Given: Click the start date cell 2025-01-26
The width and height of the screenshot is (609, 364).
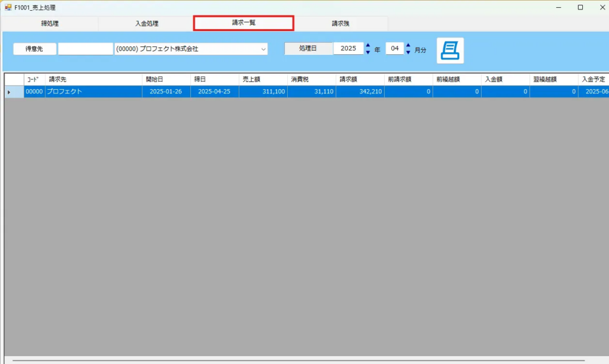Looking at the screenshot, I should (167, 92).
